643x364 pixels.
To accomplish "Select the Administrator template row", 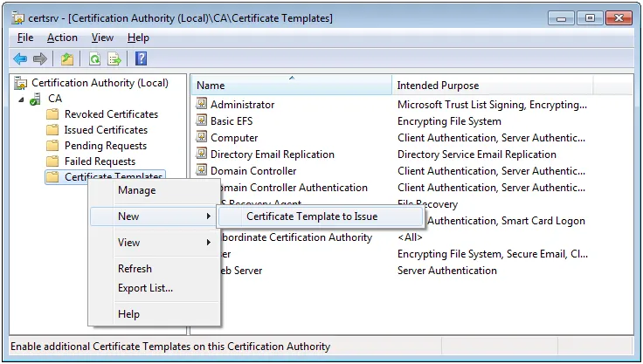I will [242, 105].
